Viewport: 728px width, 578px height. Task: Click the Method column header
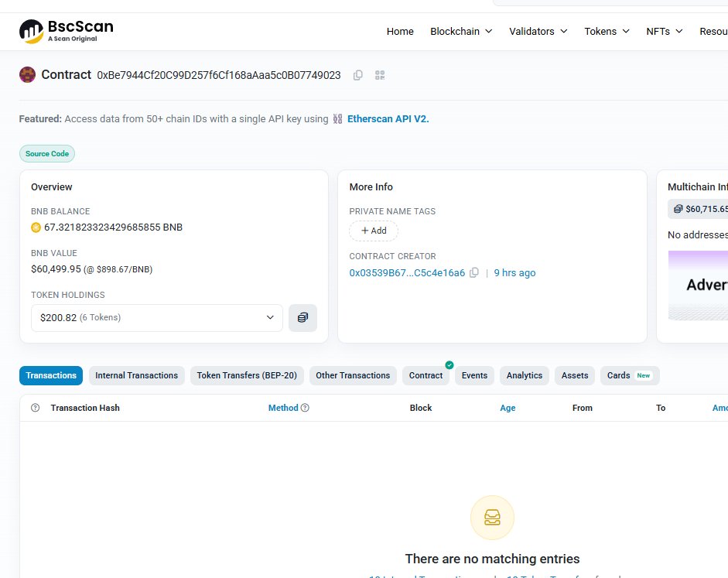(x=283, y=408)
